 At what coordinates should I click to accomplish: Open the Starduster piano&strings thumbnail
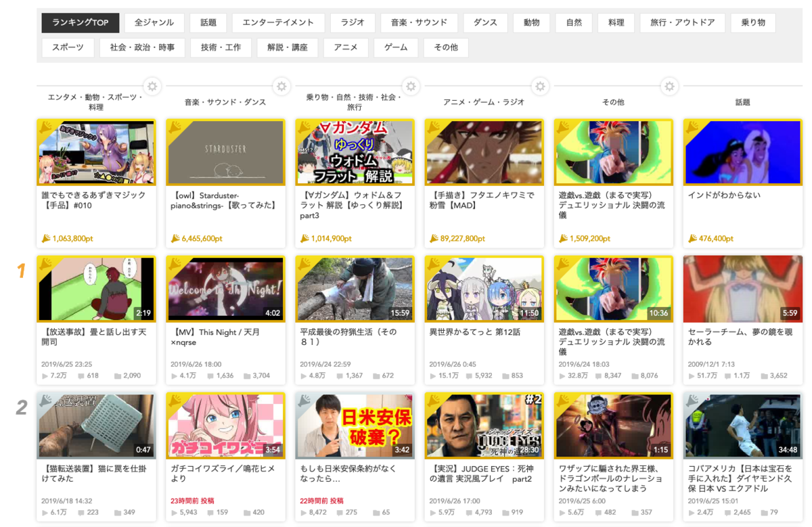click(x=226, y=152)
